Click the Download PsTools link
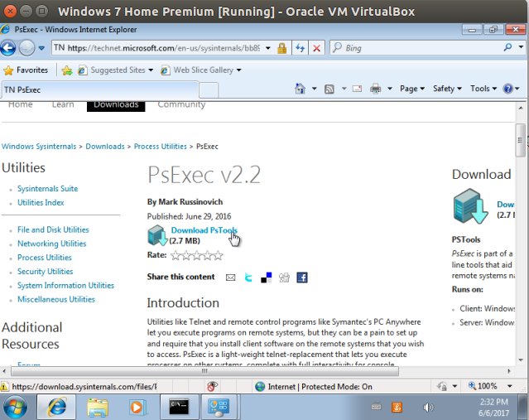The image size is (529, 420). click(x=204, y=230)
